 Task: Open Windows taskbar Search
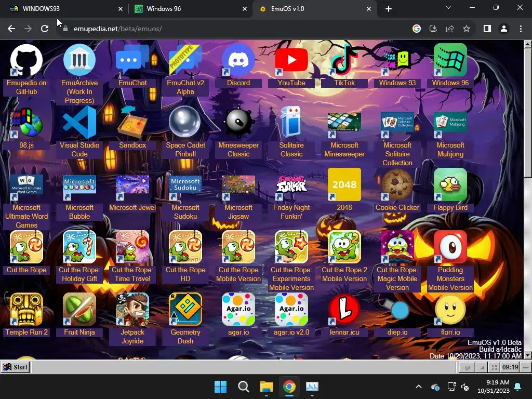(243, 387)
